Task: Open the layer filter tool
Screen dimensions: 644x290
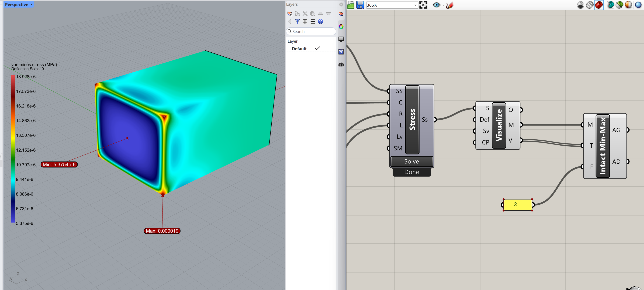Action: (x=297, y=22)
